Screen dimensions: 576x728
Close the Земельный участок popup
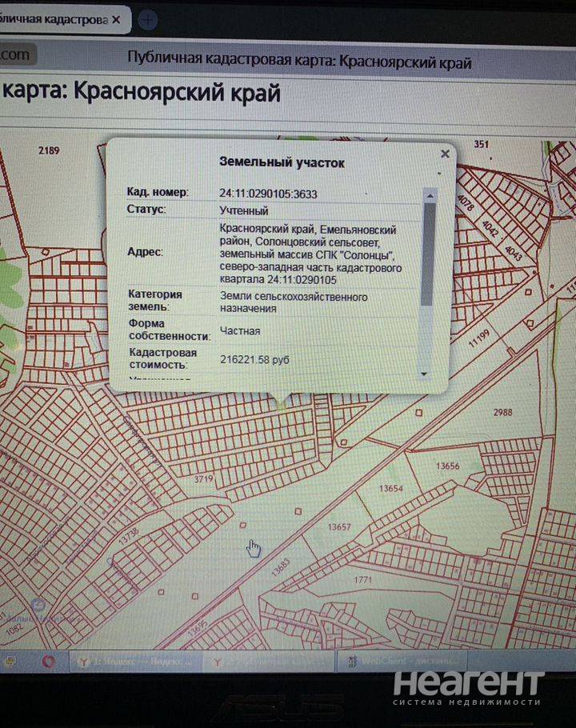445,154
